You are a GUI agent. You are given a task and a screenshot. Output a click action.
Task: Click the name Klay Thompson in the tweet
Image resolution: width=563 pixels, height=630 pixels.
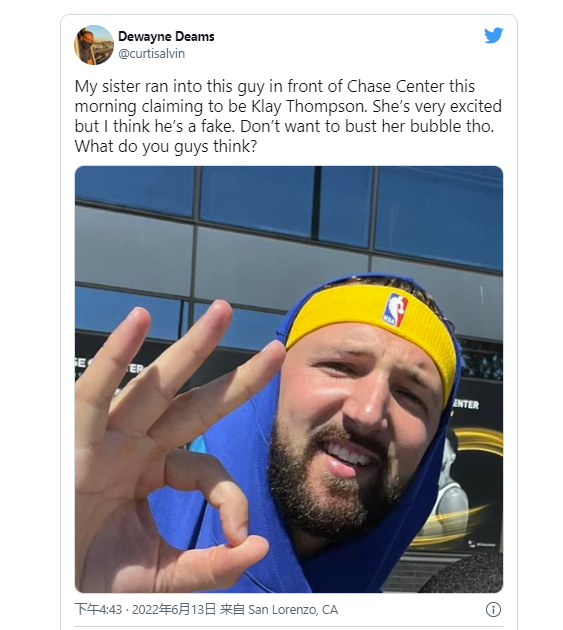[309, 106]
